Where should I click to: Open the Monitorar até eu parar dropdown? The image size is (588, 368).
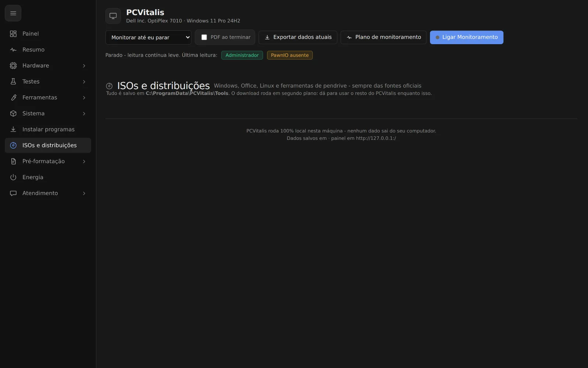click(148, 37)
